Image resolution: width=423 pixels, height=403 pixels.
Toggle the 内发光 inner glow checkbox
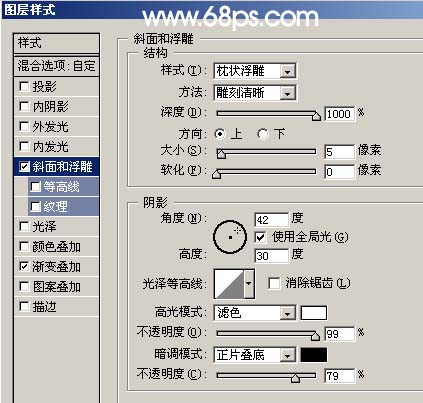24,147
